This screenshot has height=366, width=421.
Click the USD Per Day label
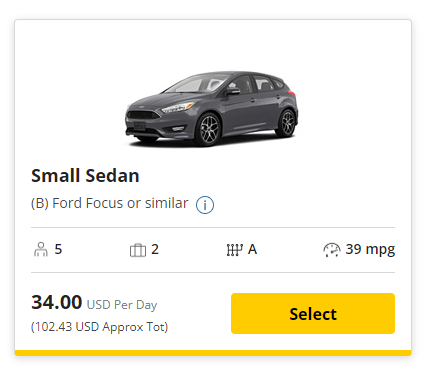pos(122,305)
